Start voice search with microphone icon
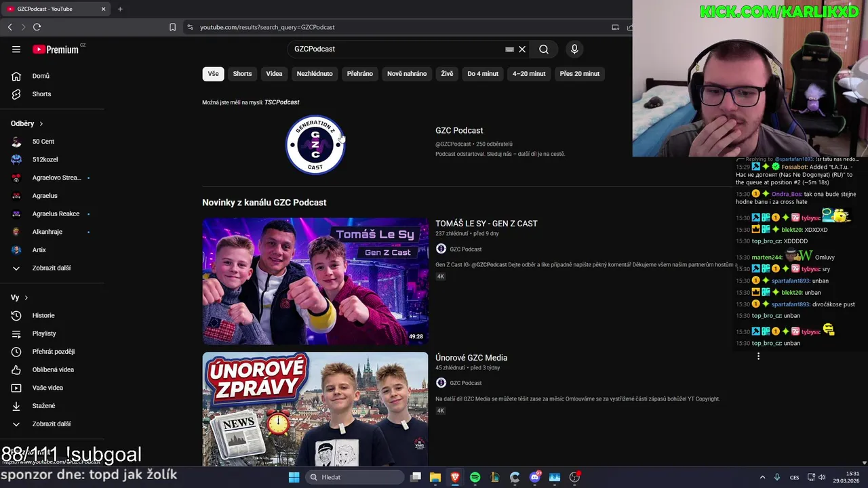Screen dimensions: 868x488 (x=574, y=49)
